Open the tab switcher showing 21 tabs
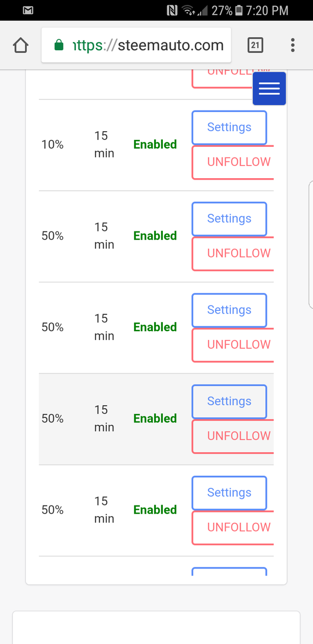Screen dimensions: 313x644 click(x=255, y=46)
